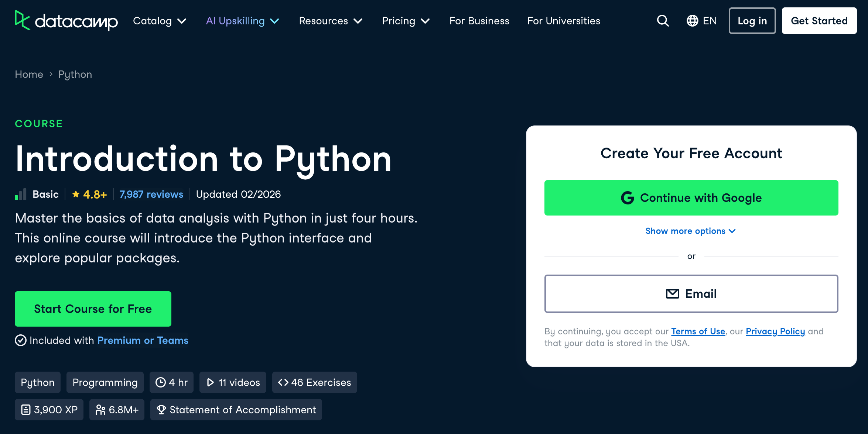Click the globe language icon
Image resolution: width=868 pixels, height=434 pixels.
[x=692, y=21]
